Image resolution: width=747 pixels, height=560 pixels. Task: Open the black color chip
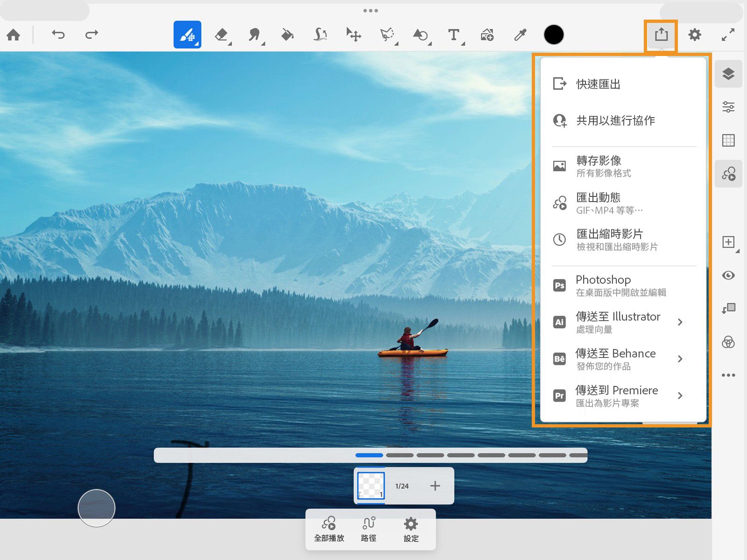[554, 35]
